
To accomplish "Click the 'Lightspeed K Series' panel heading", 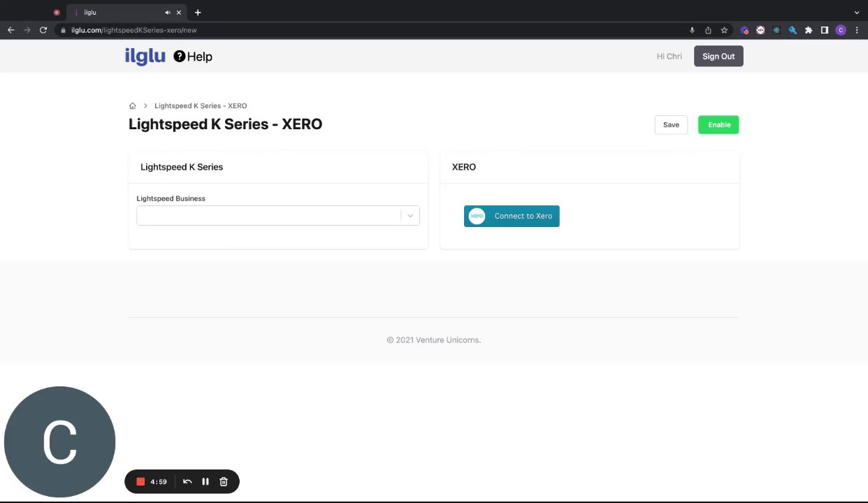I will point(182,167).
